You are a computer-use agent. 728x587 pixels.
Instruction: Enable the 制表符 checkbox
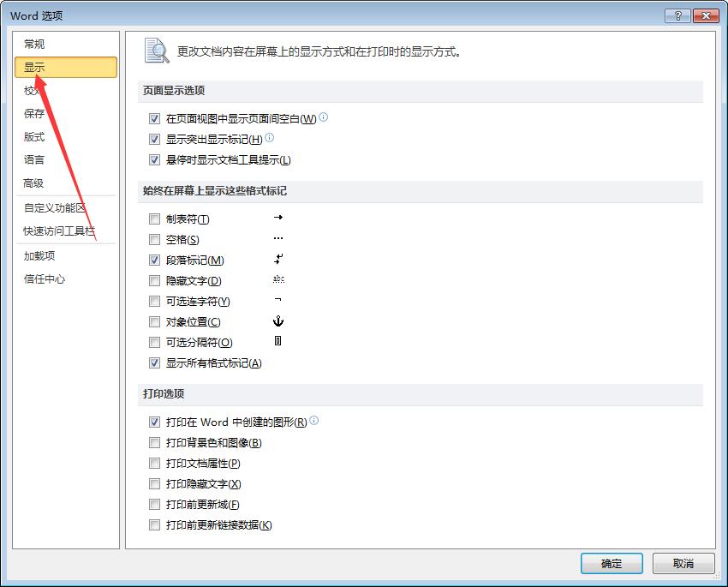click(x=154, y=219)
